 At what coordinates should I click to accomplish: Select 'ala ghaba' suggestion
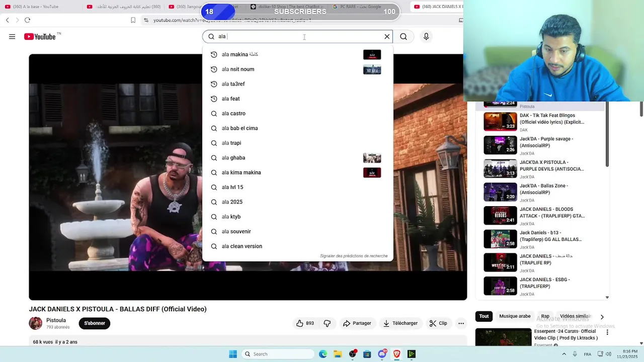tap(297, 158)
